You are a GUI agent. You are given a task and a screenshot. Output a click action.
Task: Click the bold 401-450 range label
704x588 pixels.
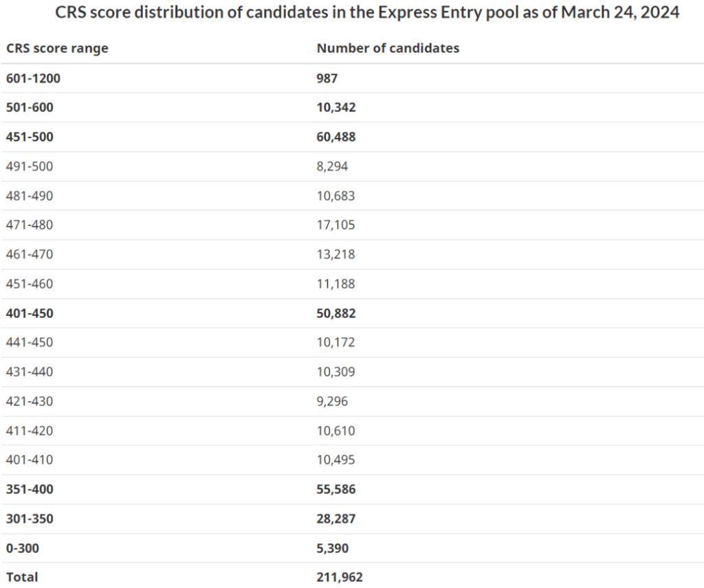click(x=30, y=314)
